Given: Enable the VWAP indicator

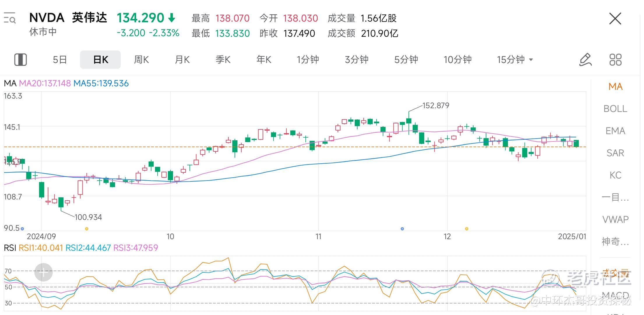Looking at the screenshot, I should [x=615, y=219].
